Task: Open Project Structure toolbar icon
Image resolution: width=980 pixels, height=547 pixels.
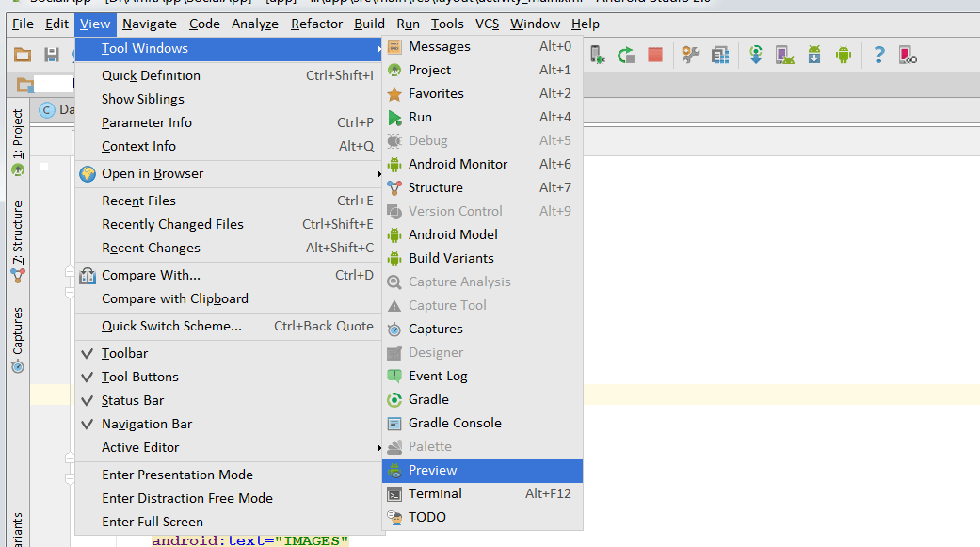Action: coord(720,55)
